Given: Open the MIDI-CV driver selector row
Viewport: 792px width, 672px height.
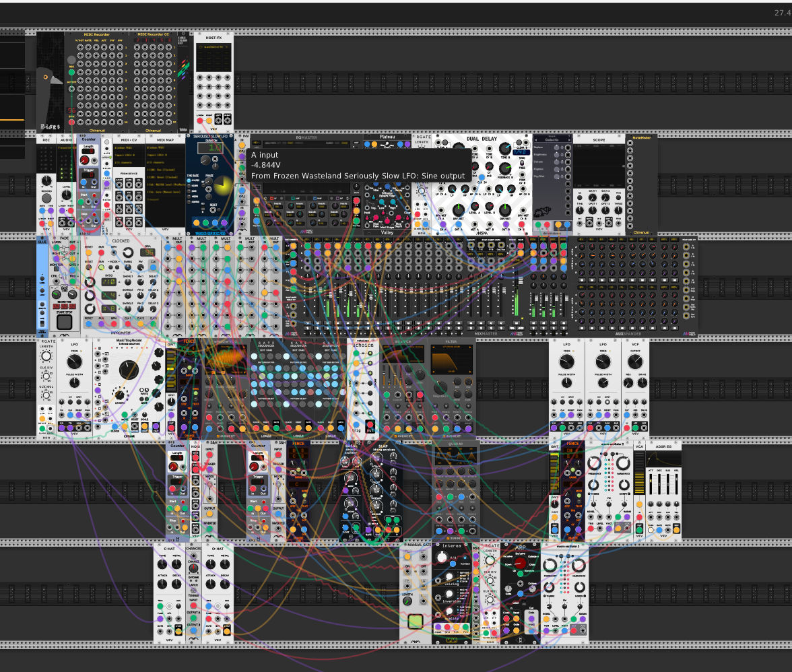Looking at the screenshot, I should 129,147.
